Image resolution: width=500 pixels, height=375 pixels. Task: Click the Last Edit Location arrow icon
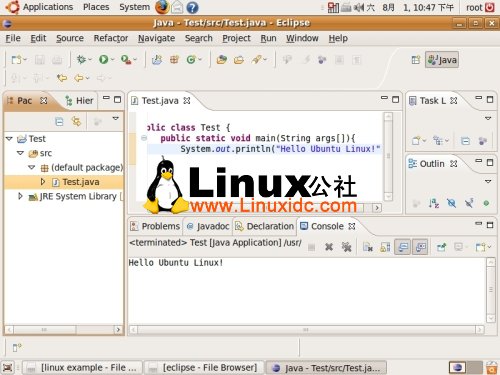tap(62, 78)
